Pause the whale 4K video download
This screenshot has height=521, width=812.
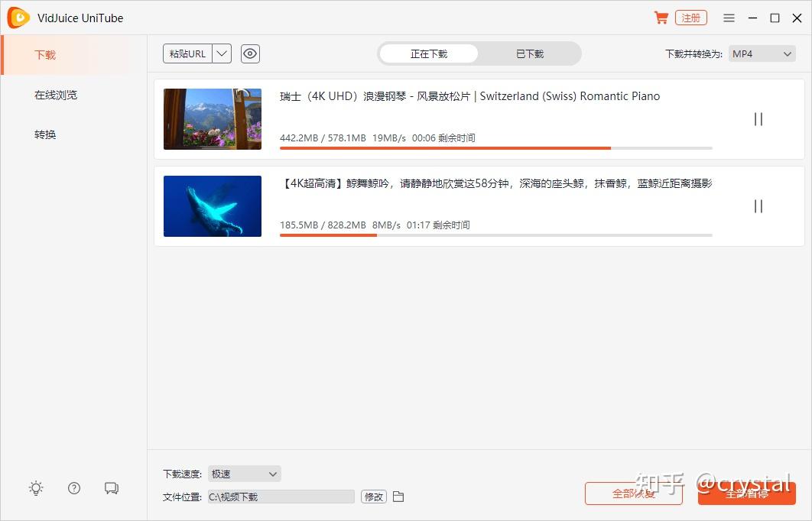coord(758,205)
